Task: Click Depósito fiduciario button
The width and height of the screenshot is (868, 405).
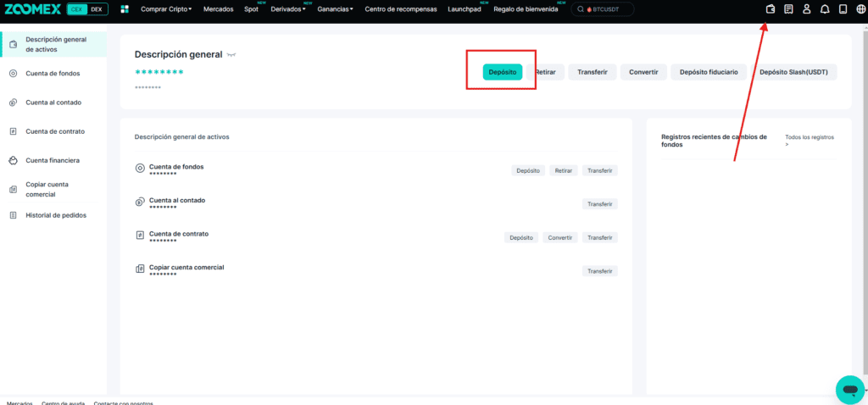Action: (709, 72)
